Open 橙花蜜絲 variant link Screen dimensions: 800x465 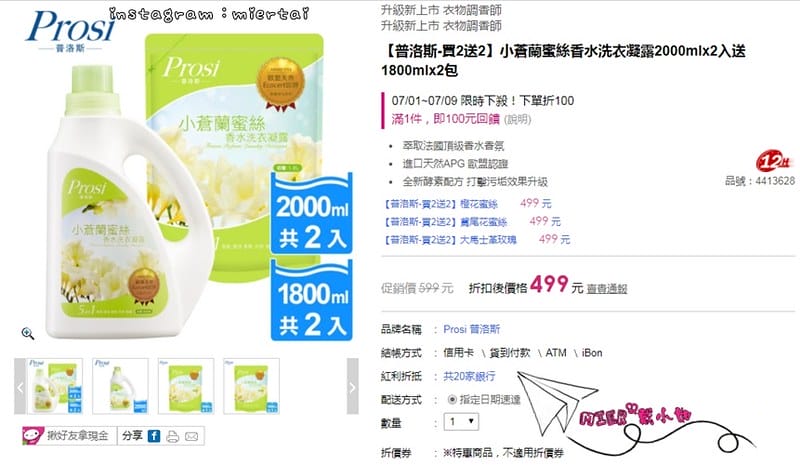[x=441, y=204]
